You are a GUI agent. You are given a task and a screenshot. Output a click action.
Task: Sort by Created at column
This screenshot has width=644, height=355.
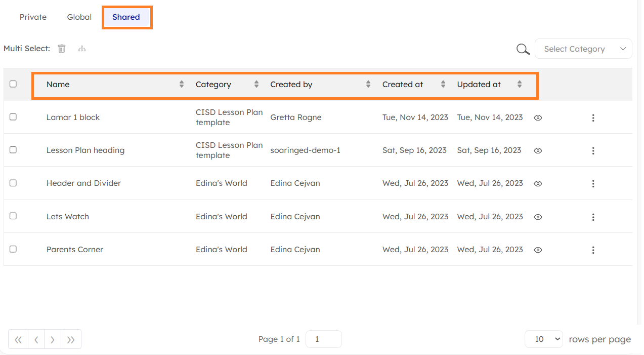(x=443, y=85)
